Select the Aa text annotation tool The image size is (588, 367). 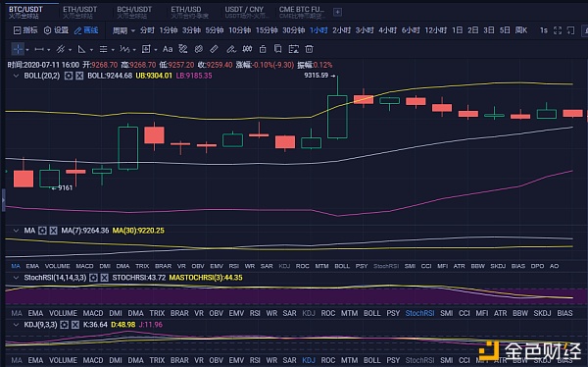(168, 49)
